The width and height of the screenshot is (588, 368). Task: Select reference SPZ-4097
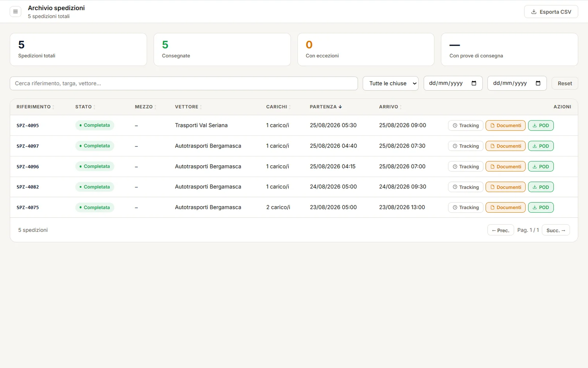(28, 146)
